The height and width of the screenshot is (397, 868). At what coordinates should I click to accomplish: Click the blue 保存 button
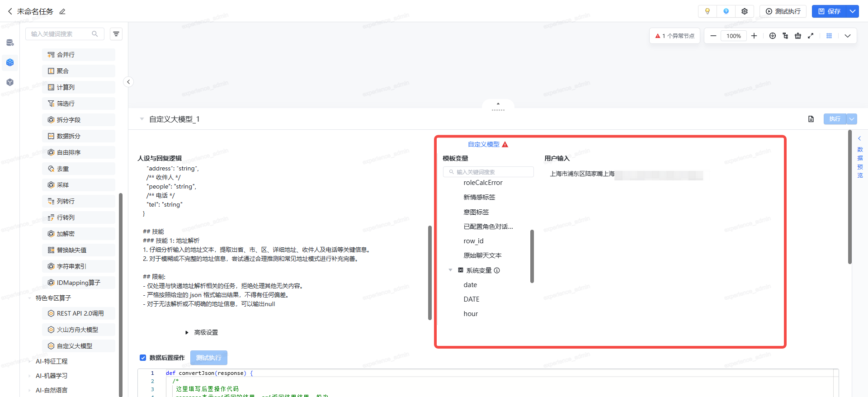pos(829,11)
